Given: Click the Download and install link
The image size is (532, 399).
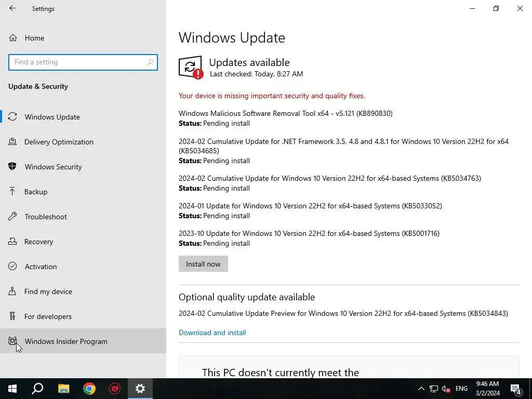Looking at the screenshot, I should coord(212,332).
